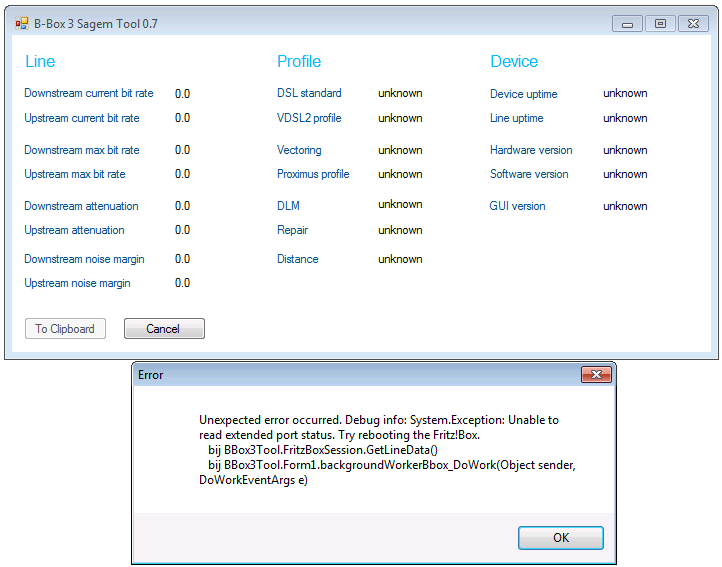Click the error message text
Screen dimensions: 722x567
(380, 450)
